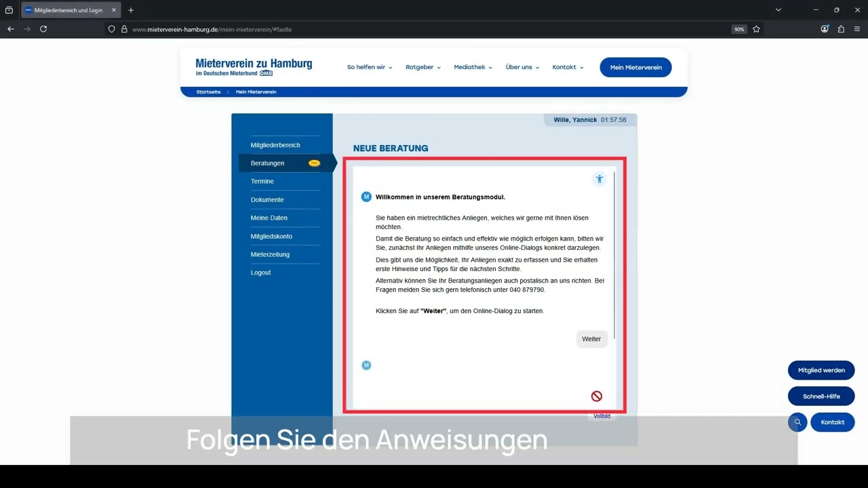Click the accessibility icon in consultation panel

(599, 179)
